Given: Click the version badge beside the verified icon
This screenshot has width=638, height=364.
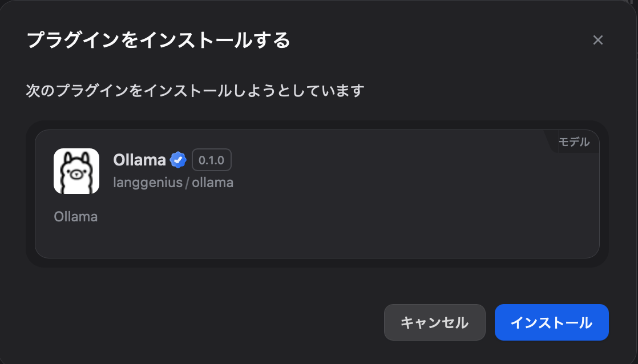Looking at the screenshot, I should coord(211,160).
